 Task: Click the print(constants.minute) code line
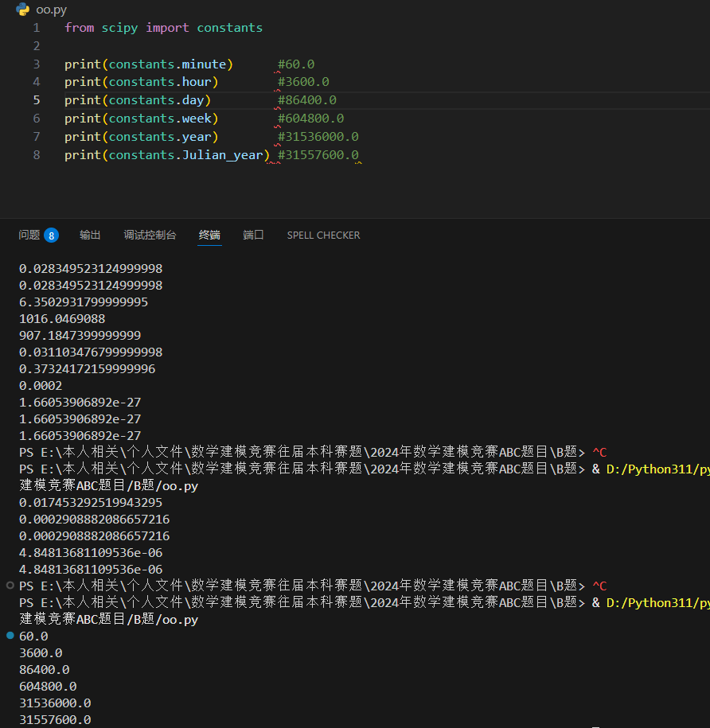149,64
